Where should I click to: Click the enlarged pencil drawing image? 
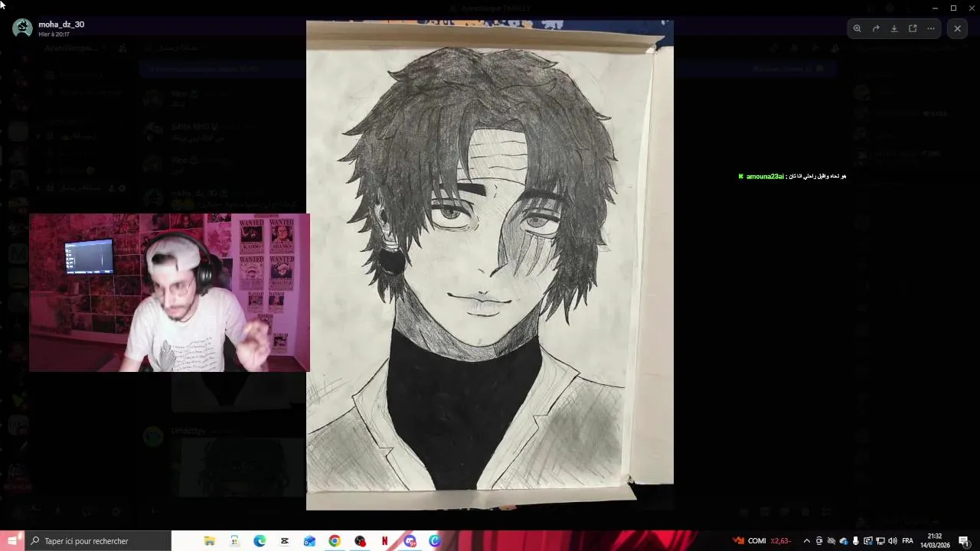(x=490, y=265)
